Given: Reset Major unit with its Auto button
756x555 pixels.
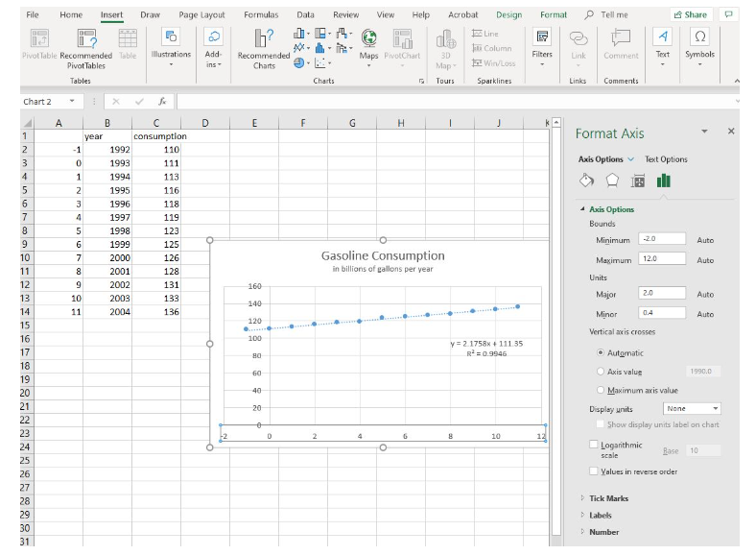Looking at the screenshot, I should click(x=705, y=295).
